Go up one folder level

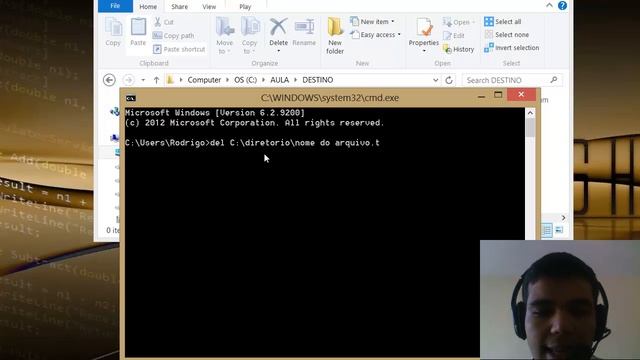pos(156,80)
